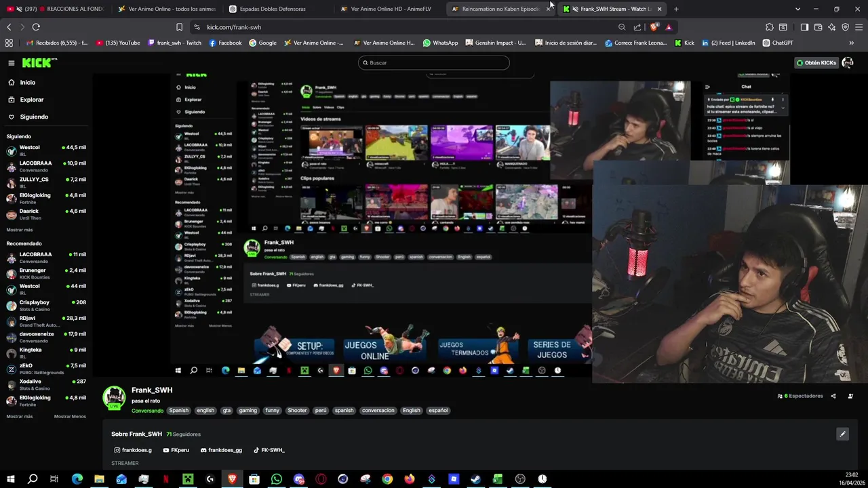Open the RDjavi recommended channel
The height and width of the screenshot is (488, 868).
click(46, 321)
